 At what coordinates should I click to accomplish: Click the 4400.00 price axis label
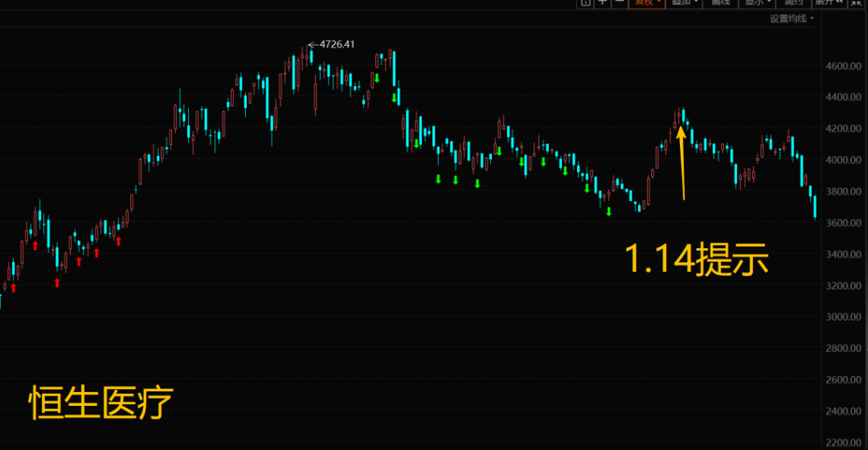coord(843,97)
